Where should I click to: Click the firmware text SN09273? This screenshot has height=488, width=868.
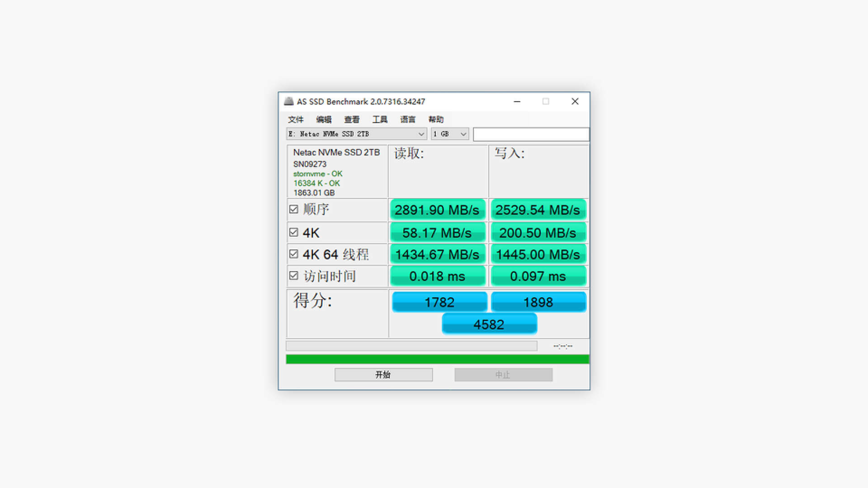coord(310,164)
